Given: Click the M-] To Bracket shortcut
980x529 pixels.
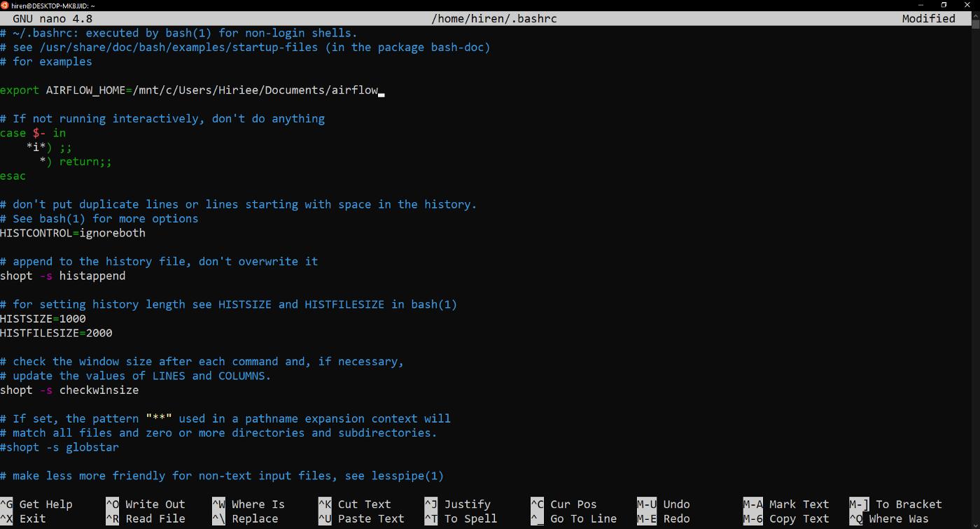Looking at the screenshot, I should point(895,504).
